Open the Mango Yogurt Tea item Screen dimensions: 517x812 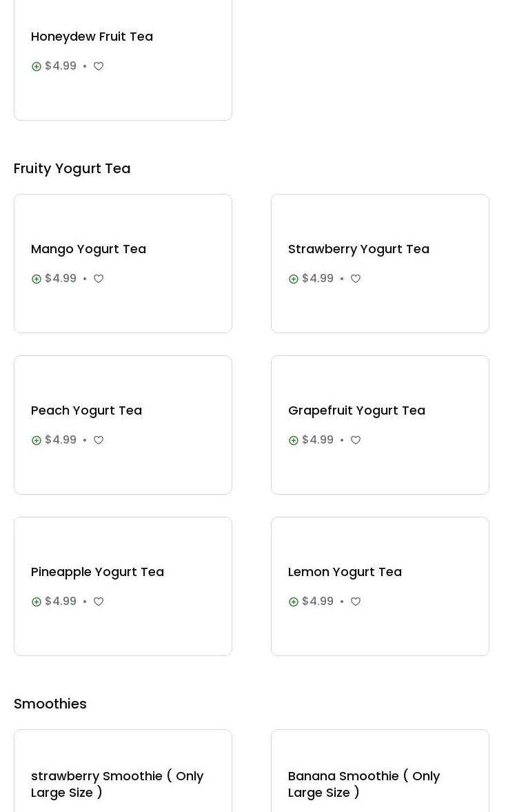[x=88, y=249]
